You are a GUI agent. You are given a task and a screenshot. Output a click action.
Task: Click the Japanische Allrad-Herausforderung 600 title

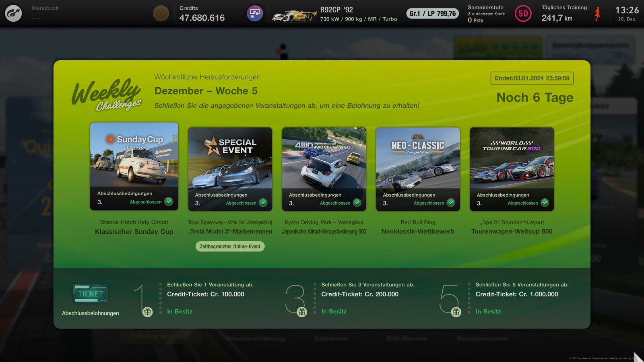[x=324, y=232]
